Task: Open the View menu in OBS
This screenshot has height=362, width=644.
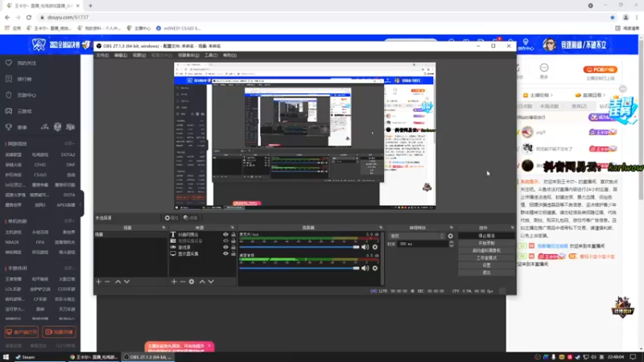Action: click(x=139, y=56)
